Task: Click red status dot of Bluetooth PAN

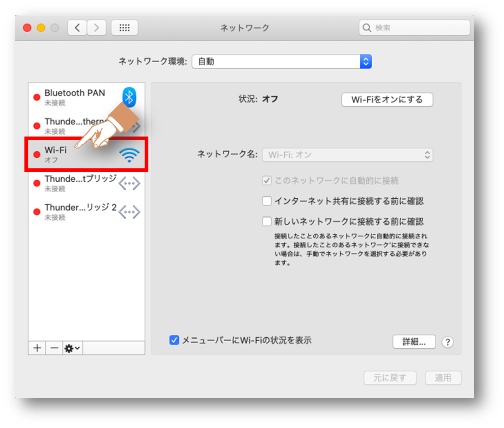Action: click(x=37, y=97)
